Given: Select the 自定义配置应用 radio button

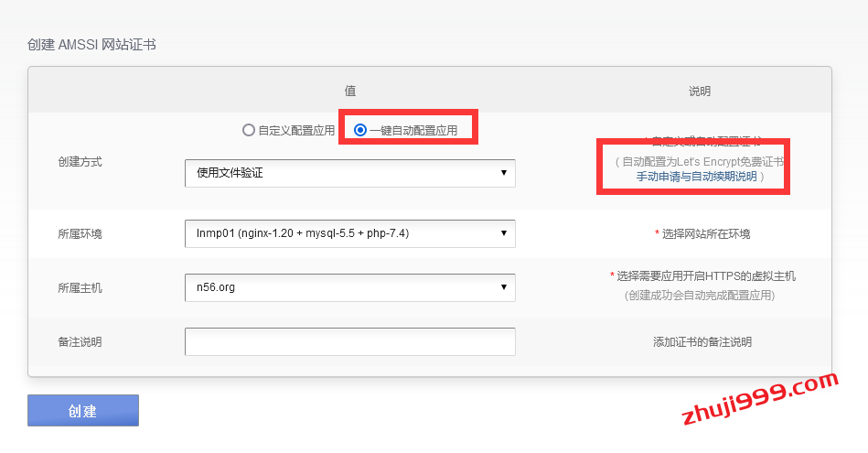Looking at the screenshot, I should click(x=249, y=130).
